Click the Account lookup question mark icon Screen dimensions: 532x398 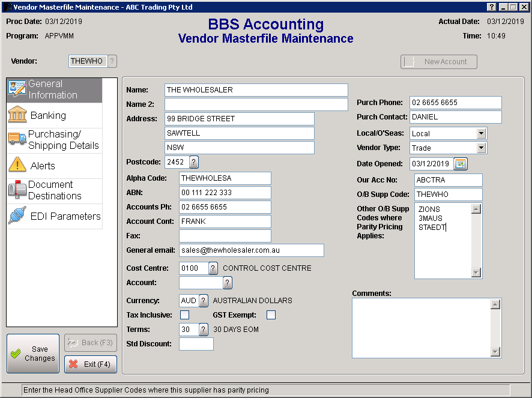pos(227,283)
